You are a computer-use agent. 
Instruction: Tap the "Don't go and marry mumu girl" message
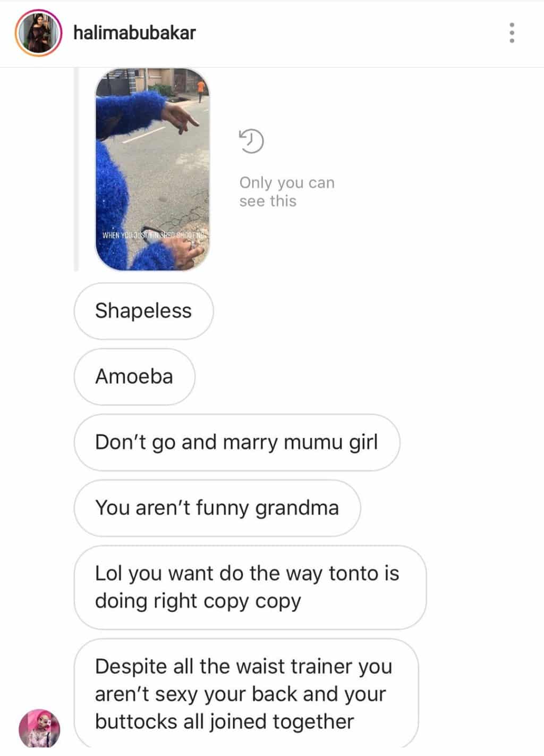[x=237, y=442]
